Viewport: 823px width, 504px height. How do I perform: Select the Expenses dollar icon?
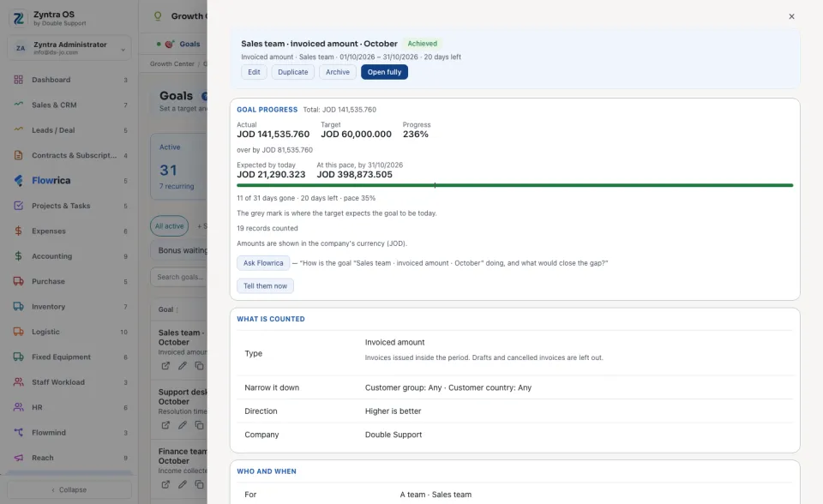click(x=18, y=231)
